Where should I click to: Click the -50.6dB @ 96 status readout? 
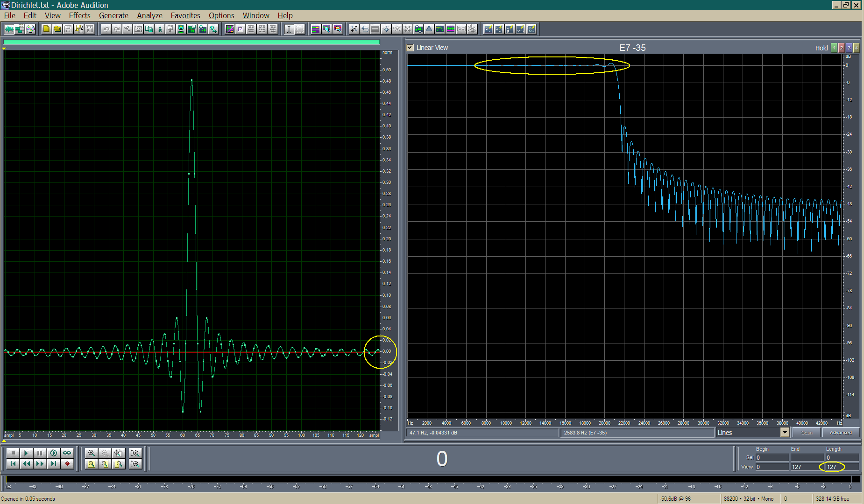688,499
